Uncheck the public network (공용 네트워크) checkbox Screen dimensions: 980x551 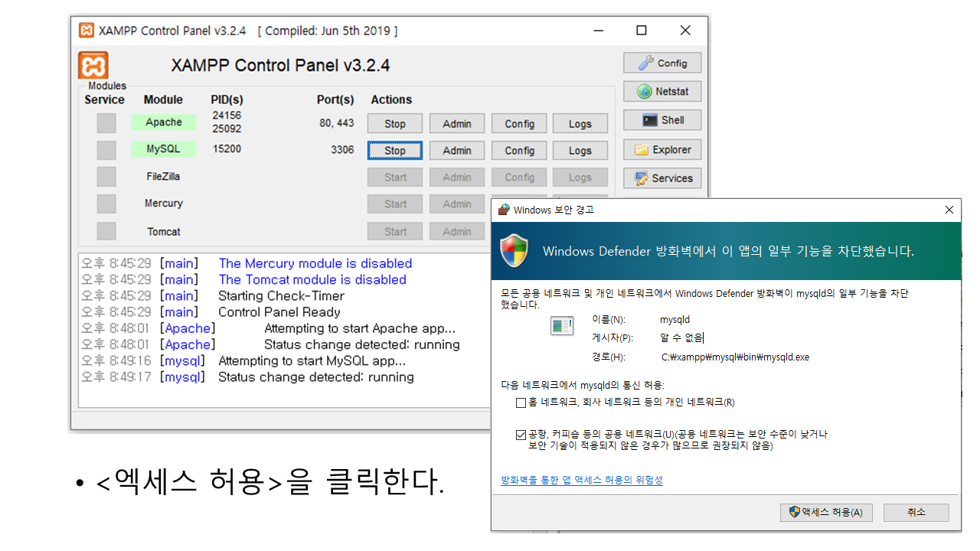click(521, 435)
